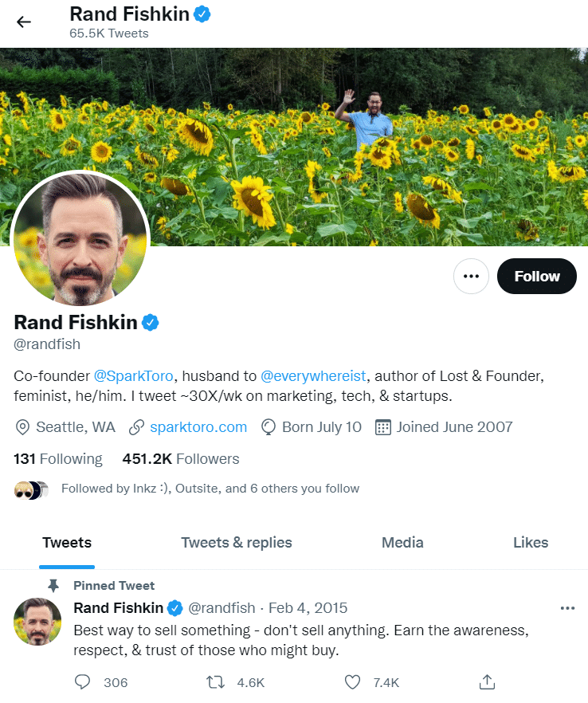Switch to the Media tab
The image size is (588, 703).
pyautogui.click(x=402, y=543)
